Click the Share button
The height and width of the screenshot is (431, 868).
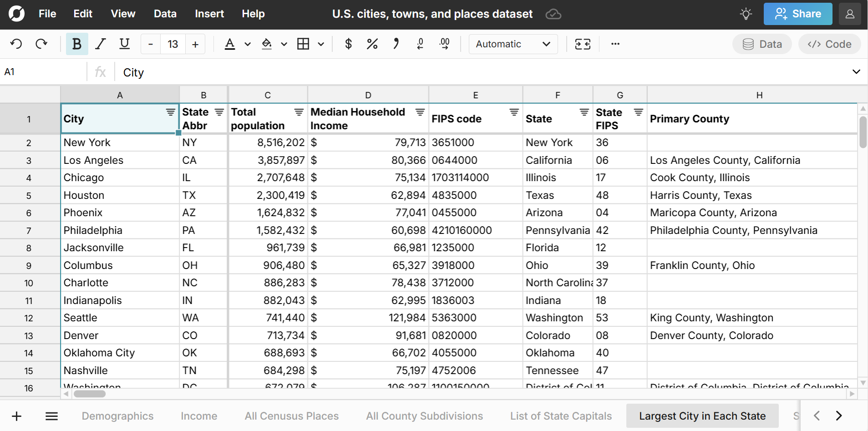(x=797, y=14)
